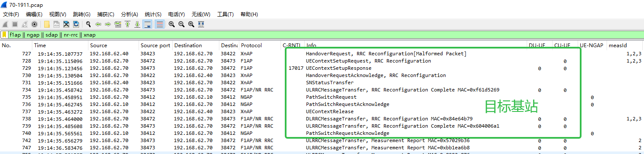This screenshot has width=644, height=154.
Task: Open the 无线(W) menu
Action: point(201,14)
